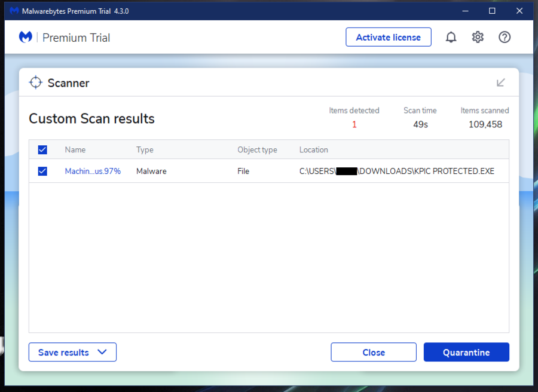
Task: Quarantine the detected item
Action: (466, 352)
